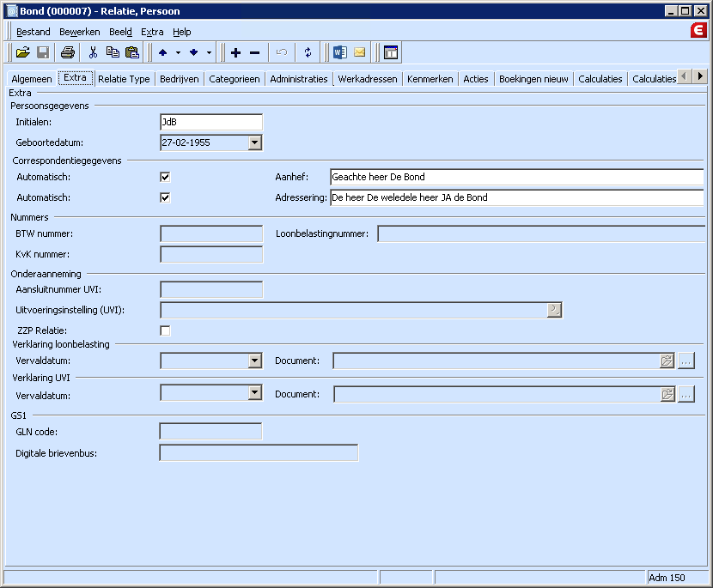Open the Beeld menu
The height and width of the screenshot is (588, 713).
click(120, 32)
